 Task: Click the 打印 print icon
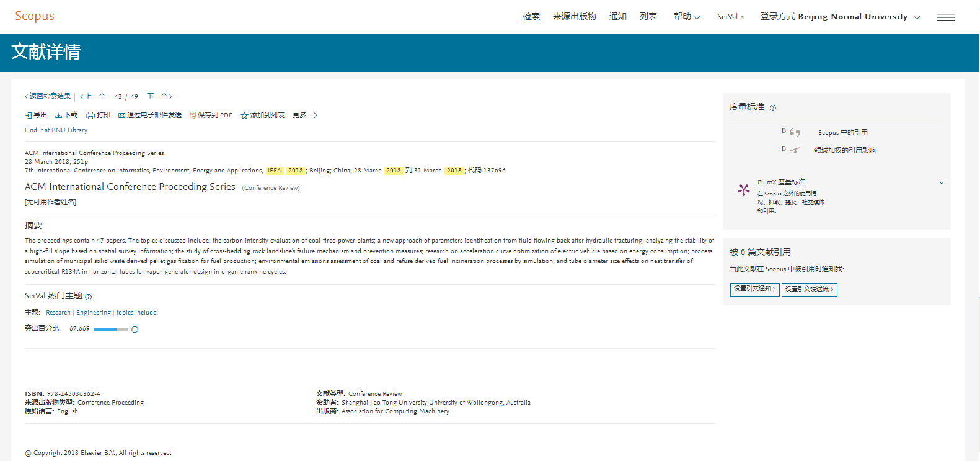coord(90,115)
